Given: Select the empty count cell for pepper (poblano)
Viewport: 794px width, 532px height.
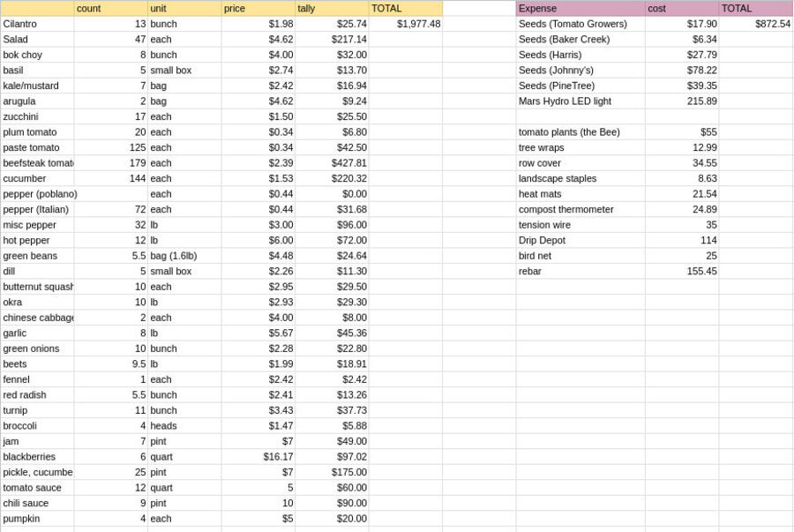Looking at the screenshot, I should tap(110, 193).
